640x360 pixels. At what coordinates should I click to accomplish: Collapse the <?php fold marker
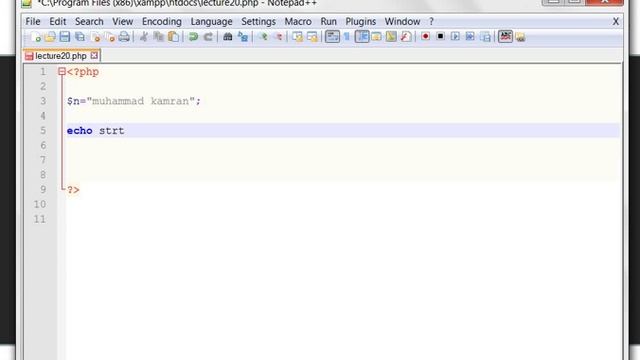62,72
